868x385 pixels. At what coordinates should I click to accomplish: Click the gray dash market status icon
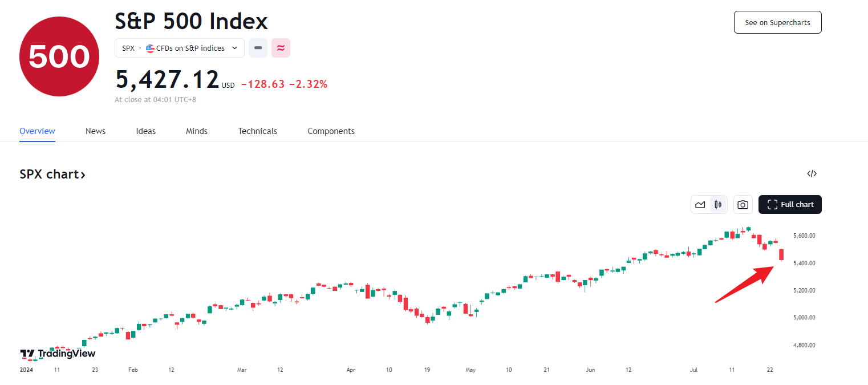258,48
